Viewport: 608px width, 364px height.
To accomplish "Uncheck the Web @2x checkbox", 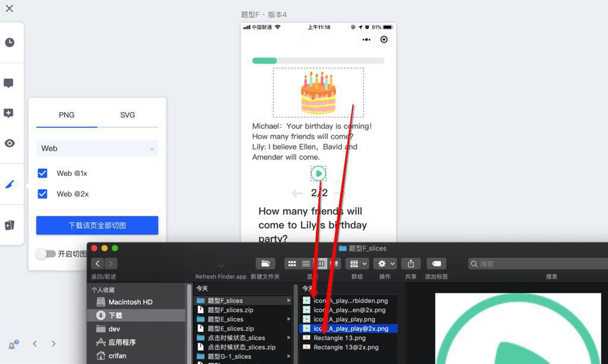I will tap(43, 194).
